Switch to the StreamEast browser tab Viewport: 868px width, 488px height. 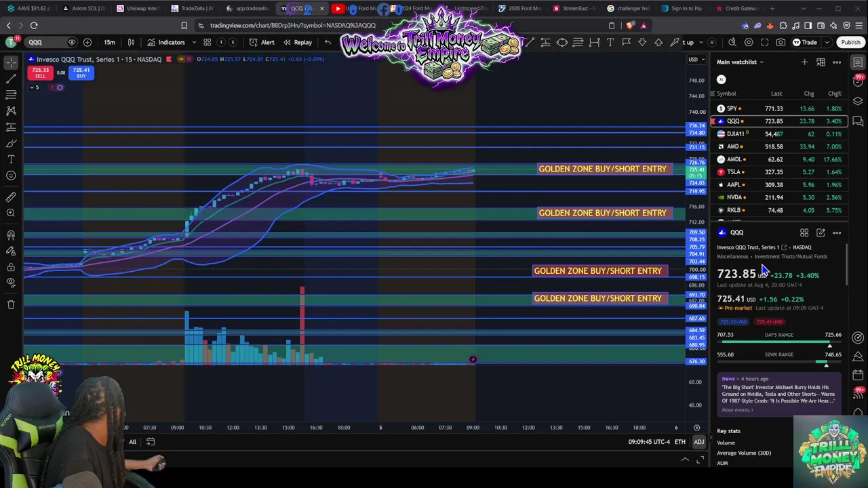coord(574,9)
